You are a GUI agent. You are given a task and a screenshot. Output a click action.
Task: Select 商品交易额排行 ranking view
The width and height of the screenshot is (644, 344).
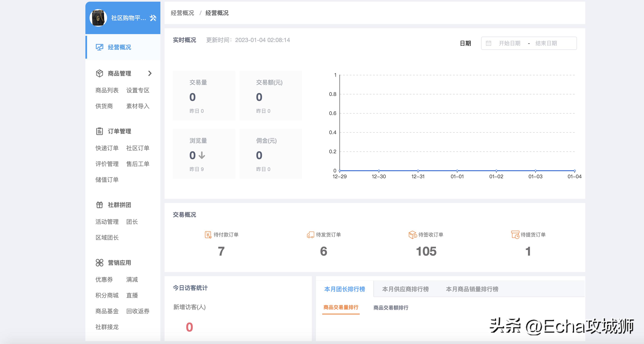point(391,308)
